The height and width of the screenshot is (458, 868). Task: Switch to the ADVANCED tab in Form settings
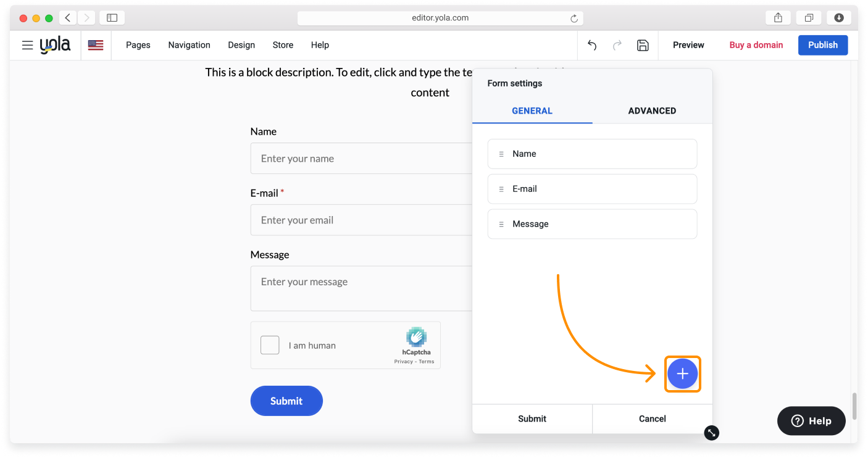tap(652, 110)
